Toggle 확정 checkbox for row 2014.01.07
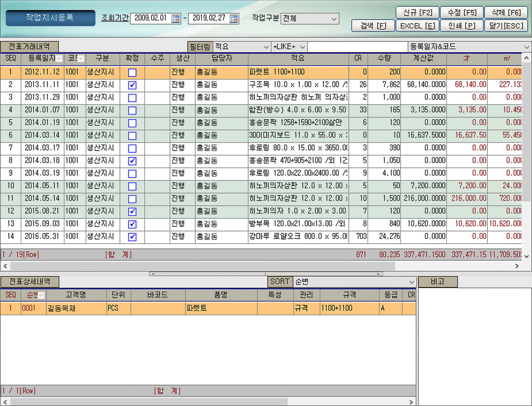This screenshot has height=406, width=532. 132,110
